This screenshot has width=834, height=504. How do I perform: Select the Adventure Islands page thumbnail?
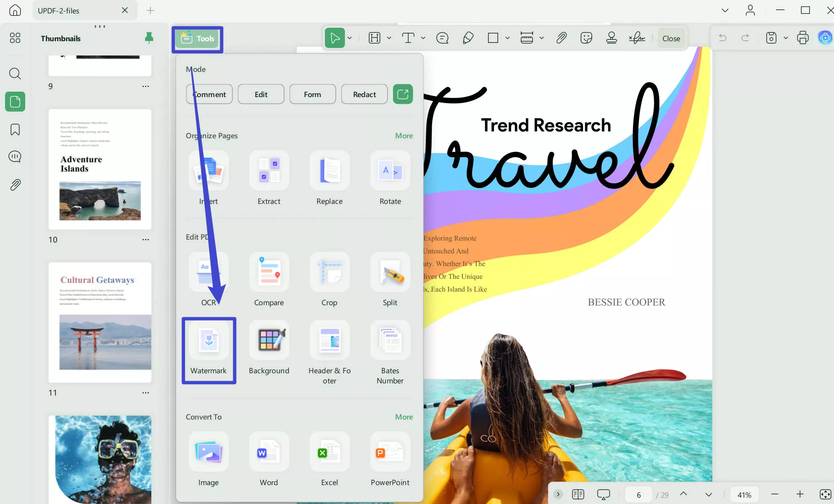click(100, 169)
